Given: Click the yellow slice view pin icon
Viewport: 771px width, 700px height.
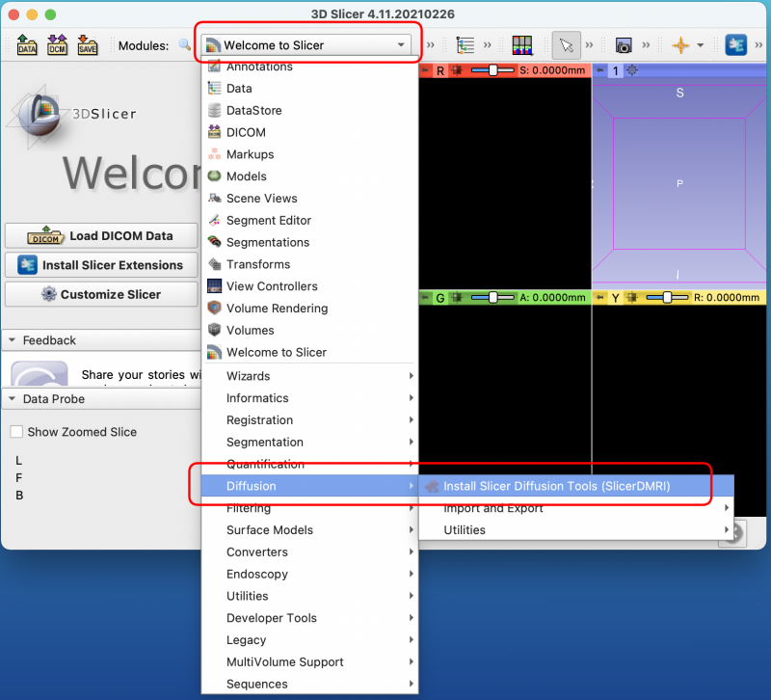Looking at the screenshot, I should click(x=599, y=298).
